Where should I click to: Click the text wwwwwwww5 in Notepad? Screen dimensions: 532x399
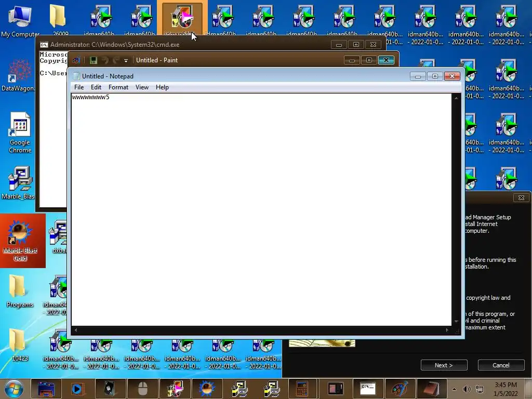90,97
